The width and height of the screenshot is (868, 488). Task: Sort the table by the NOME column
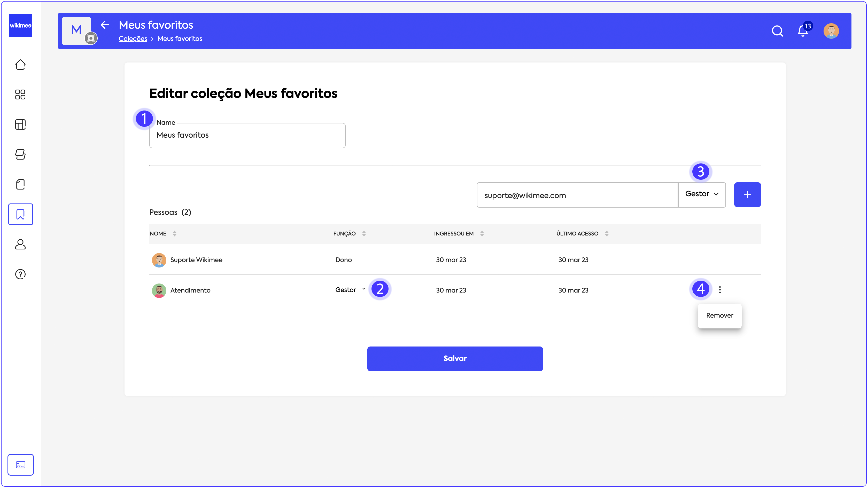click(x=174, y=233)
